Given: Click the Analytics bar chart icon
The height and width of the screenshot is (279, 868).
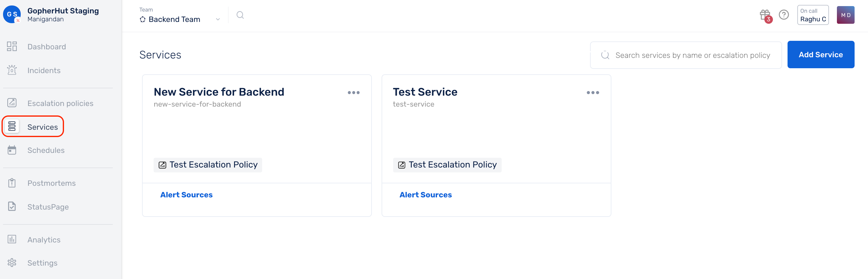Looking at the screenshot, I should [12, 239].
